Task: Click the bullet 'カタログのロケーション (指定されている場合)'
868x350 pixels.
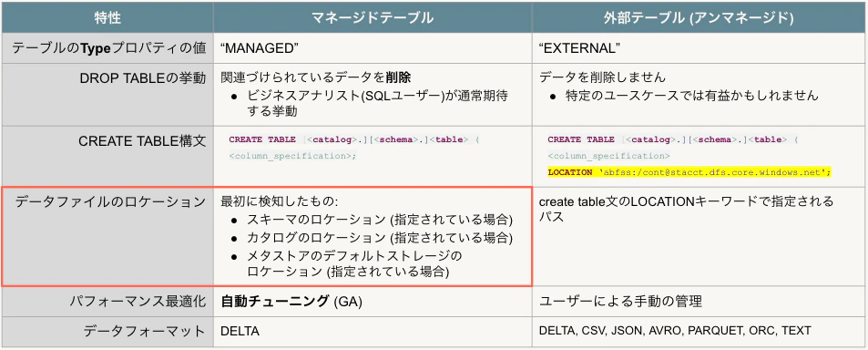Action: (x=373, y=238)
